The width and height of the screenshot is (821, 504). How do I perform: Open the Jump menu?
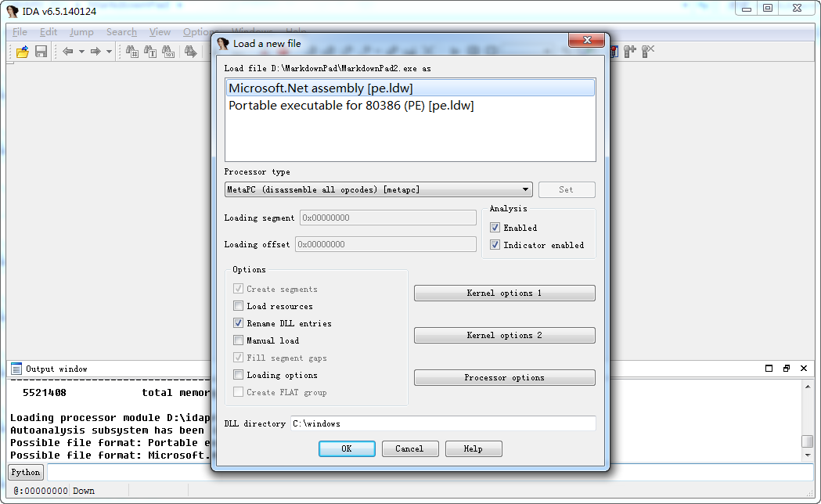[81, 32]
